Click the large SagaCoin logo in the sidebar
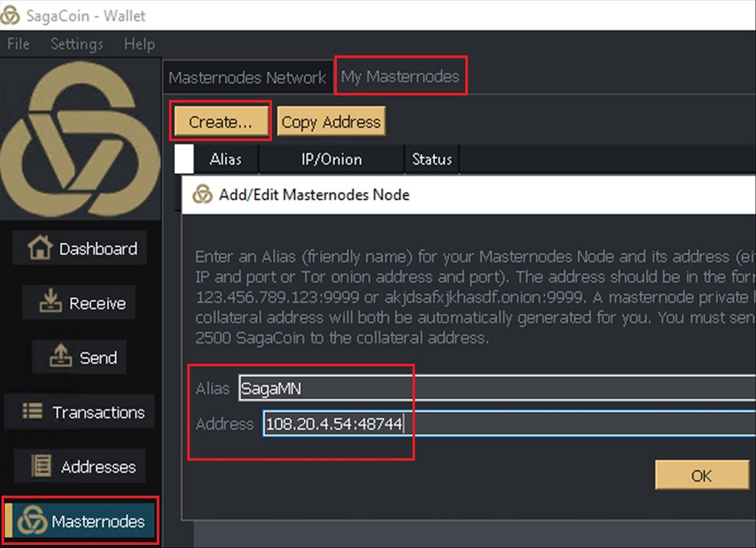This screenshot has width=756, height=548. click(x=80, y=139)
